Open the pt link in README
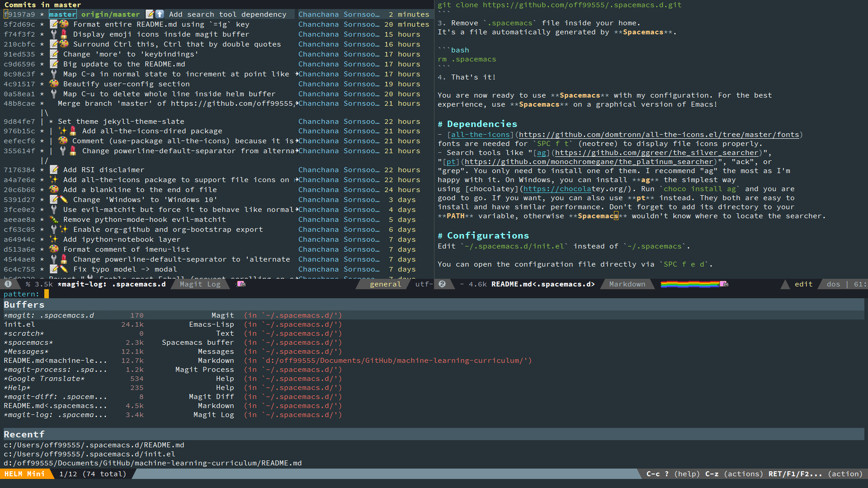Screen dimensions: 868x488 (x=451, y=162)
